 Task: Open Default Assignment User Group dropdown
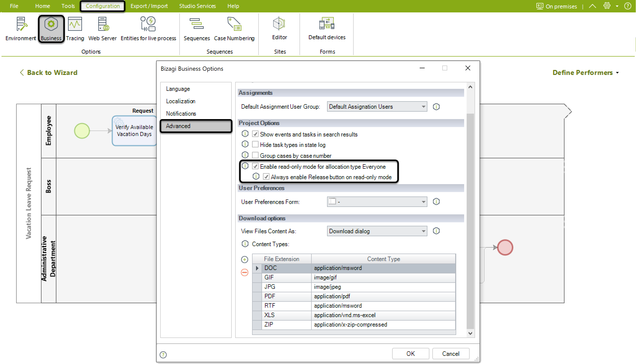tap(377, 106)
